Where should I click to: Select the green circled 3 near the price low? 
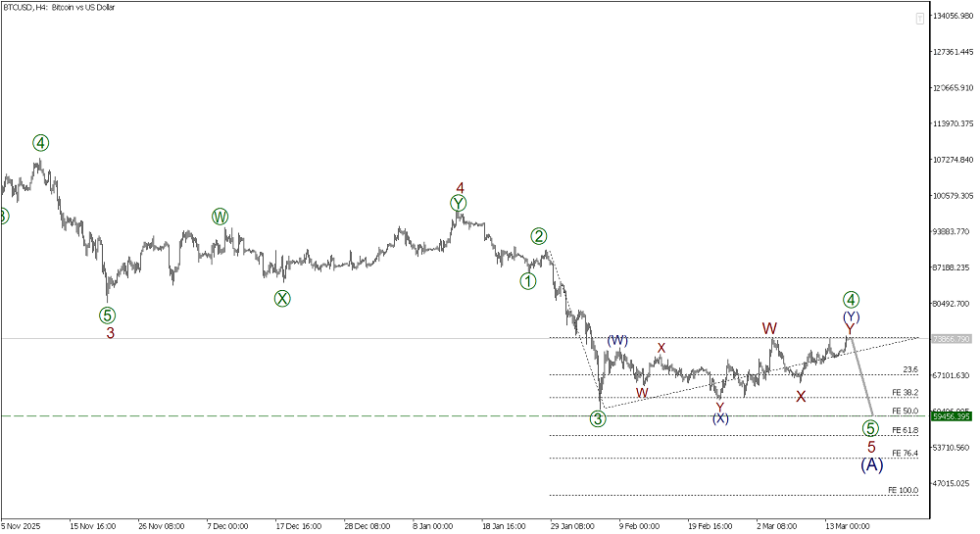click(598, 419)
